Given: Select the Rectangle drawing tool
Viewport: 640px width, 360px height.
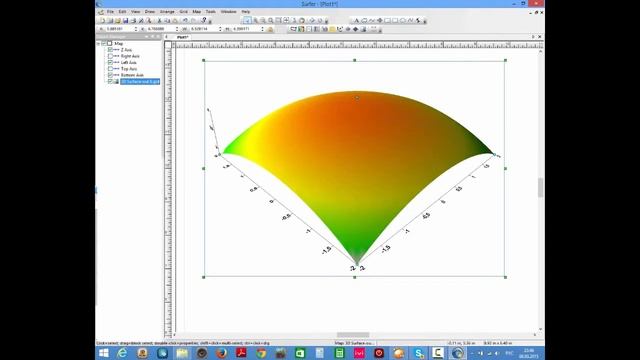Looking at the screenshot, I should [387, 20].
